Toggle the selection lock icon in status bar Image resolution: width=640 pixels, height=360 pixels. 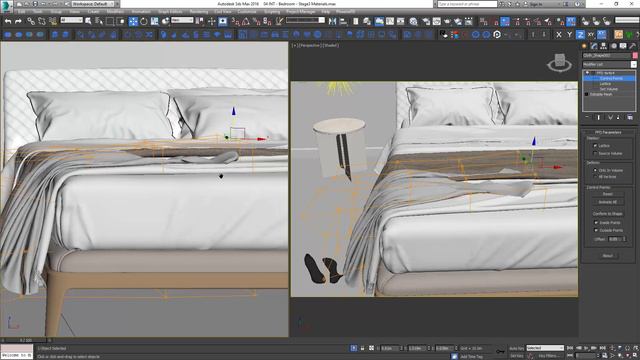(362, 349)
